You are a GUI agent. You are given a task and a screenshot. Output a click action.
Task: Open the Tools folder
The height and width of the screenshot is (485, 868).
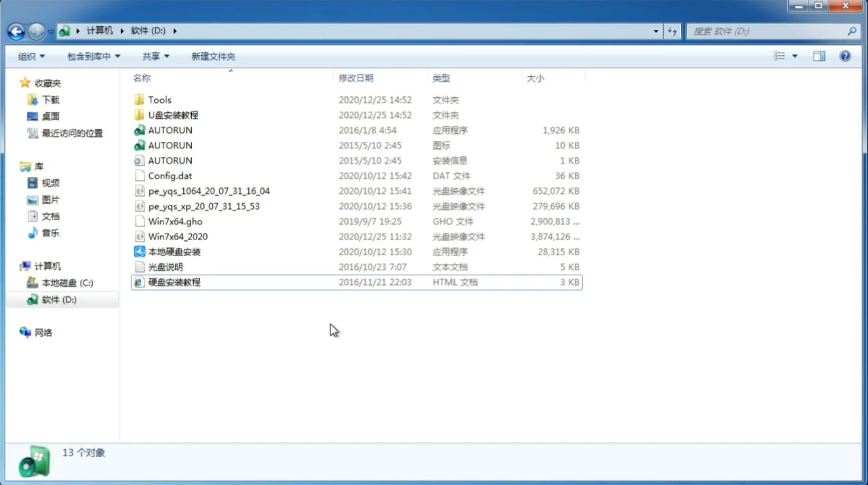pyautogui.click(x=159, y=99)
